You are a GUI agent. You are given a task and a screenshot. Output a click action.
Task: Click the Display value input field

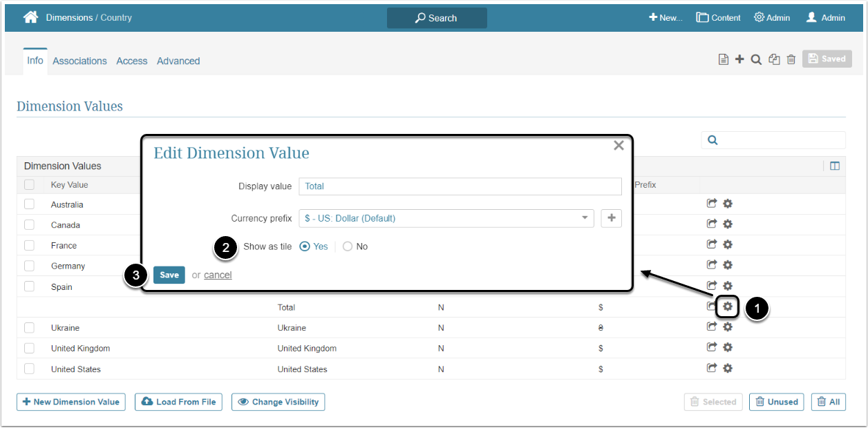(x=460, y=186)
